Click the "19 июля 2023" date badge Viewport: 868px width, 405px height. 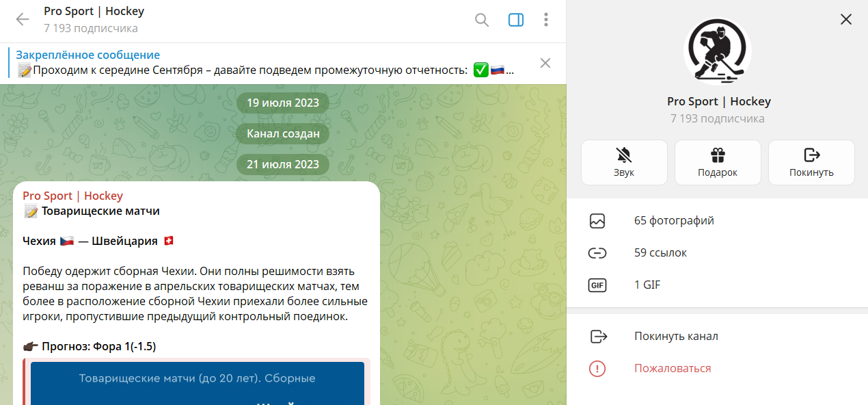[x=283, y=103]
